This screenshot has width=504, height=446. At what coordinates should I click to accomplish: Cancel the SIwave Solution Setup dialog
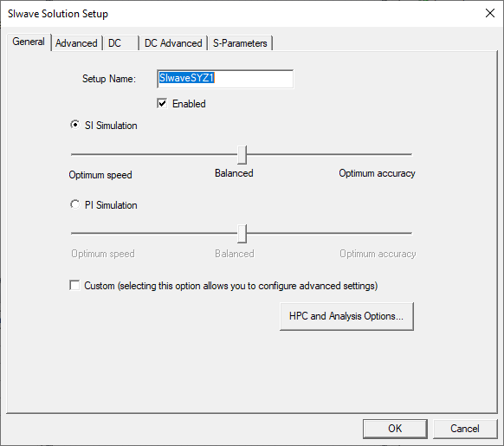[465, 429]
